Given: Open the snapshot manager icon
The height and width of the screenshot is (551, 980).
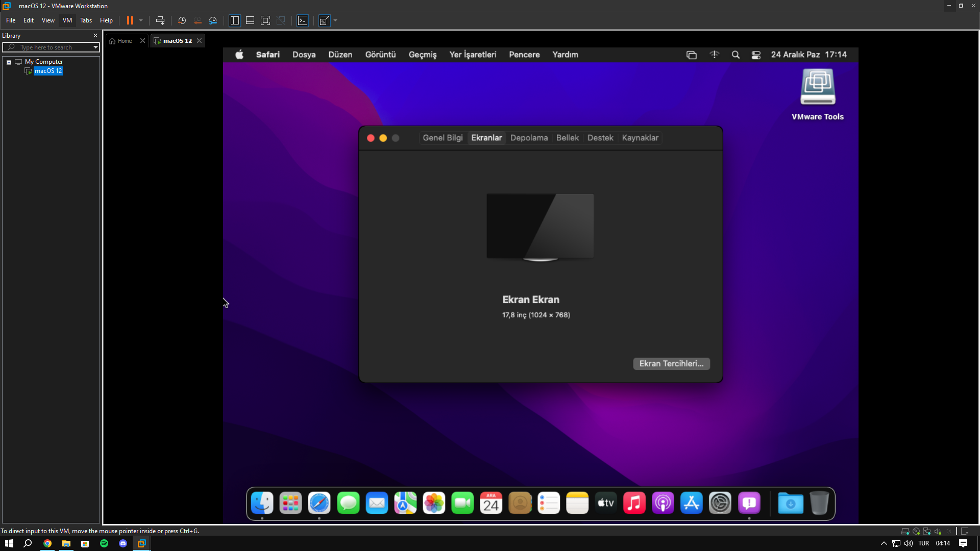Looking at the screenshot, I should [x=213, y=20].
